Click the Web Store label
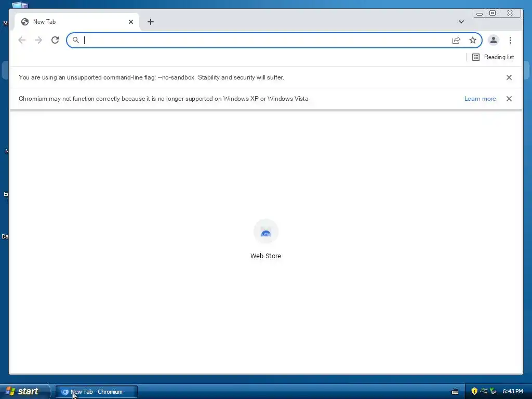 click(x=265, y=256)
